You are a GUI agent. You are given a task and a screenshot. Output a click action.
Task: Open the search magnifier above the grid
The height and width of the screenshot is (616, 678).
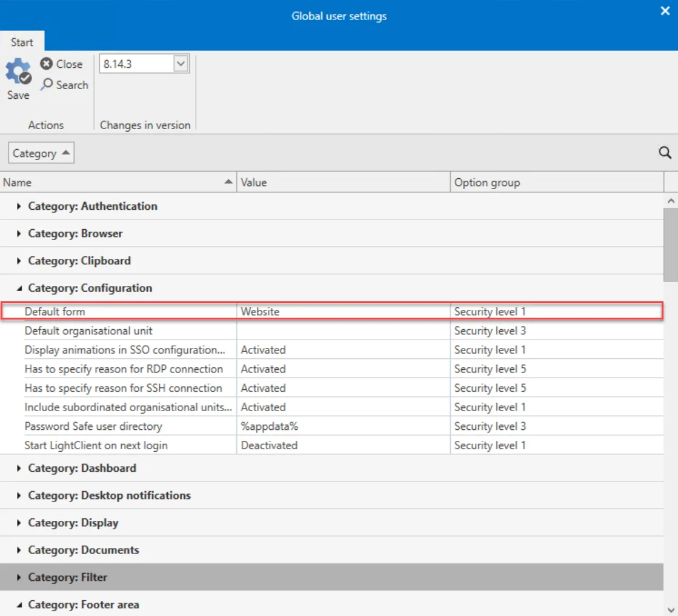665,152
